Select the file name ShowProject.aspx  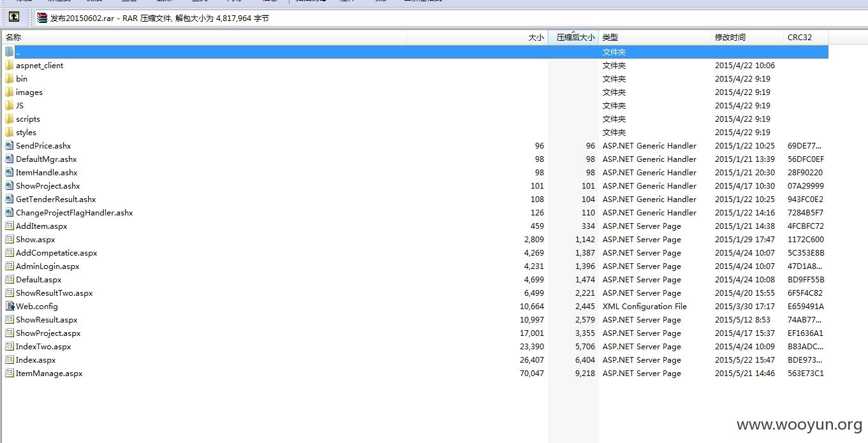click(48, 333)
